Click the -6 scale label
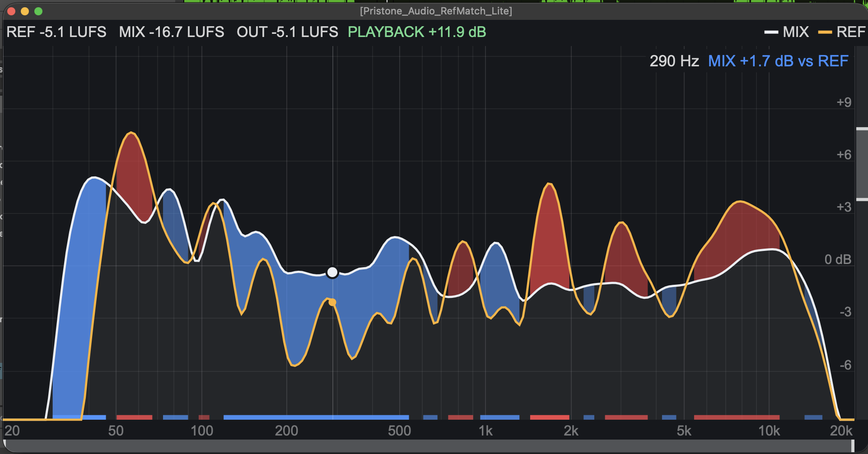Screen dimensions: 868x454 point(845,365)
